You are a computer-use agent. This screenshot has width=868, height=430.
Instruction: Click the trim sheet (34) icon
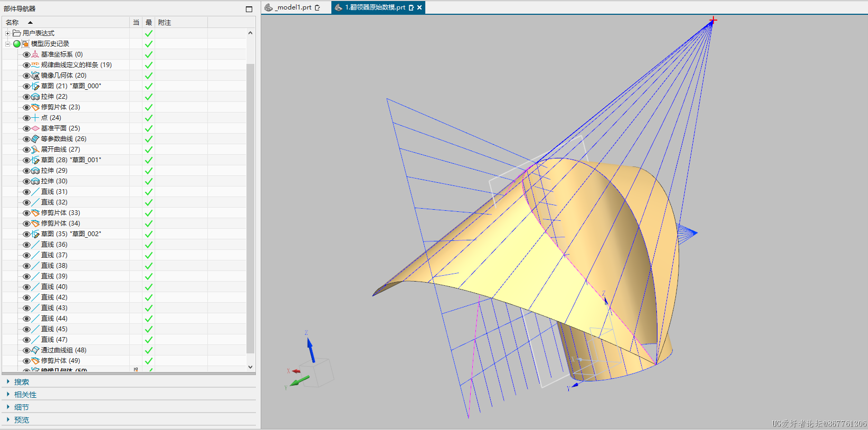pyautogui.click(x=35, y=223)
